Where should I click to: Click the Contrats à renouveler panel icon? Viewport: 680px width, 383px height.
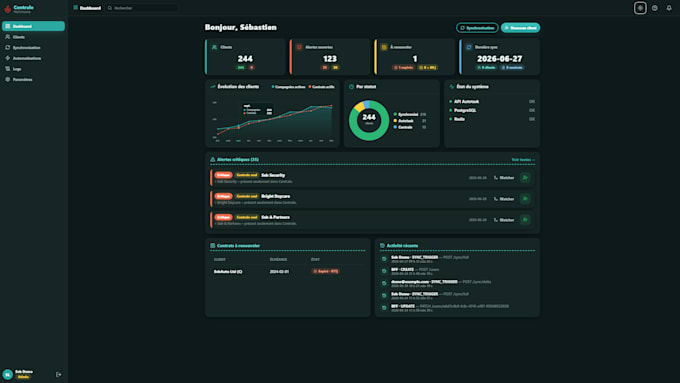(x=212, y=246)
